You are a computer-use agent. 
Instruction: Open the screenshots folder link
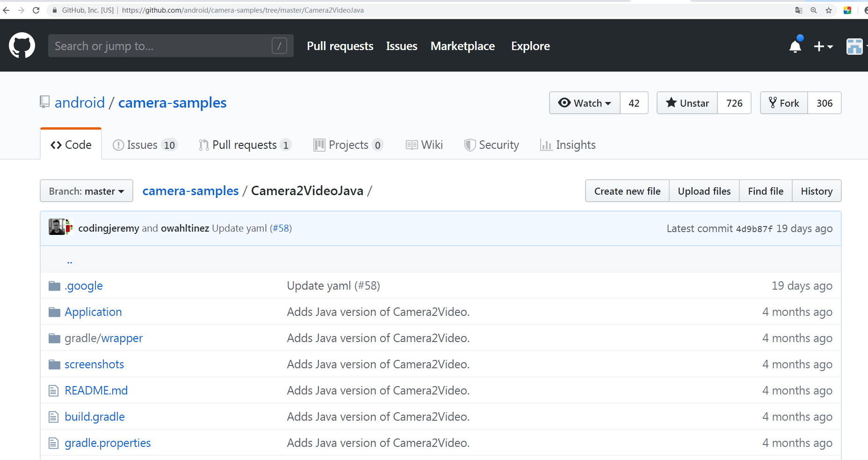(94, 364)
